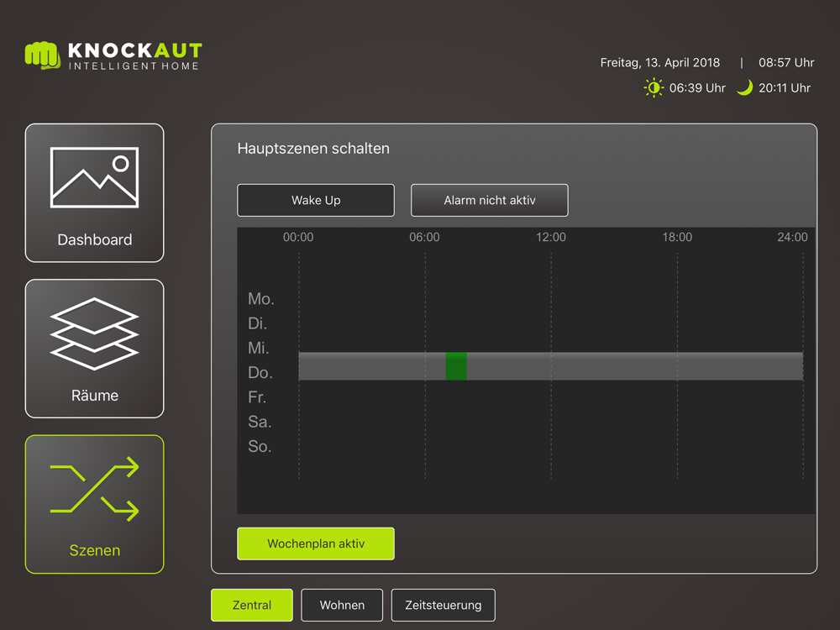Click the Szenen label text

coord(94,551)
